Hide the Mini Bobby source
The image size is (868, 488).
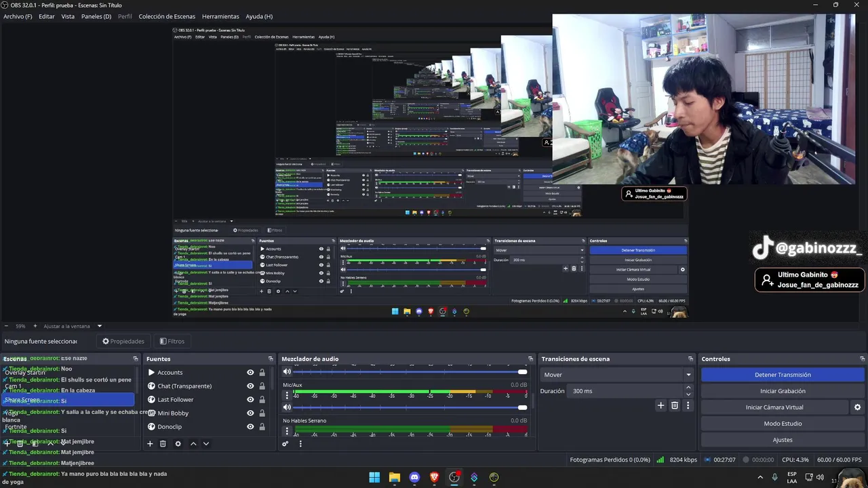(250, 413)
